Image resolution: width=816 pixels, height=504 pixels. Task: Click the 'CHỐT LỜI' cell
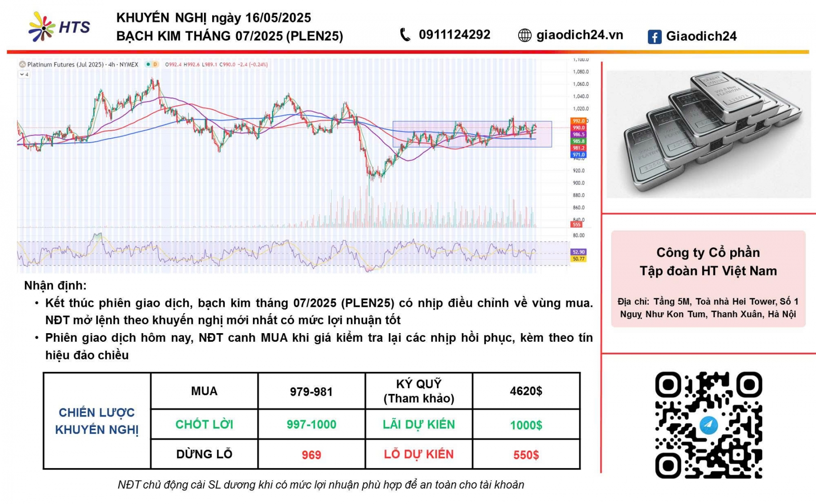(x=204, y=425)
